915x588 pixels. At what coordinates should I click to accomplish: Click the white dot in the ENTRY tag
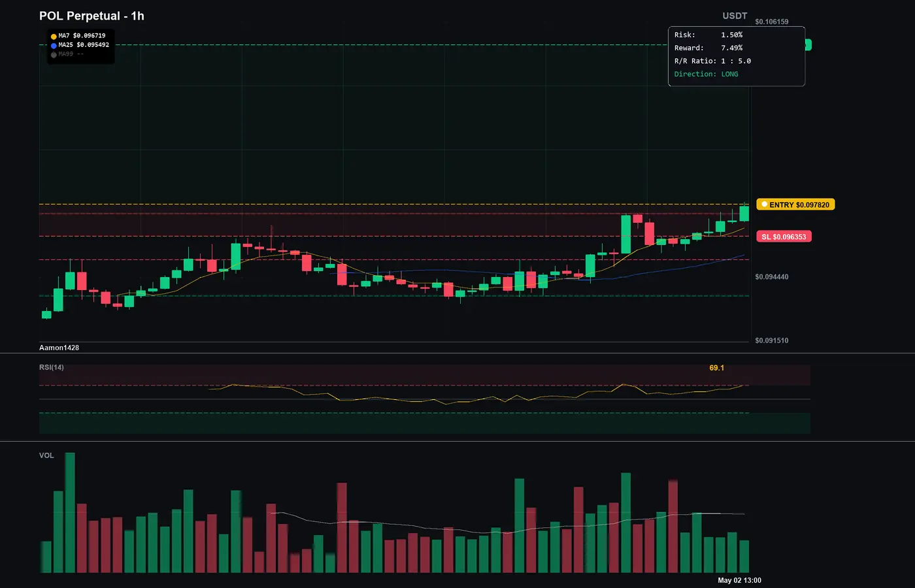coord(764,204)
